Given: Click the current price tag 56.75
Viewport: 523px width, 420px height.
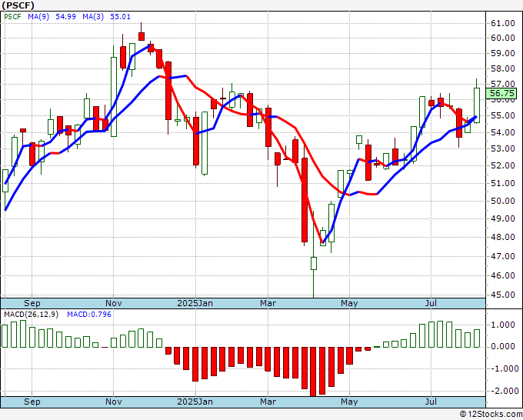Looking at the screenshot, I should [501, 93].
